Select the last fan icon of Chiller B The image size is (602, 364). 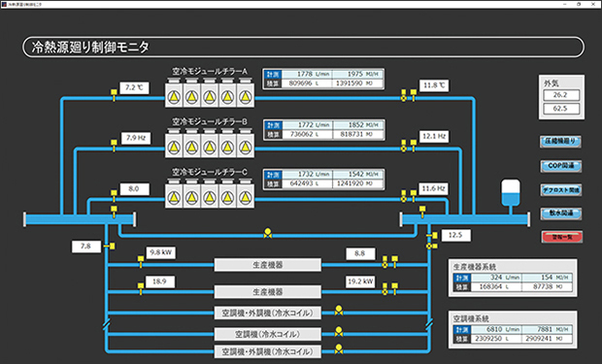pos(246,147)
